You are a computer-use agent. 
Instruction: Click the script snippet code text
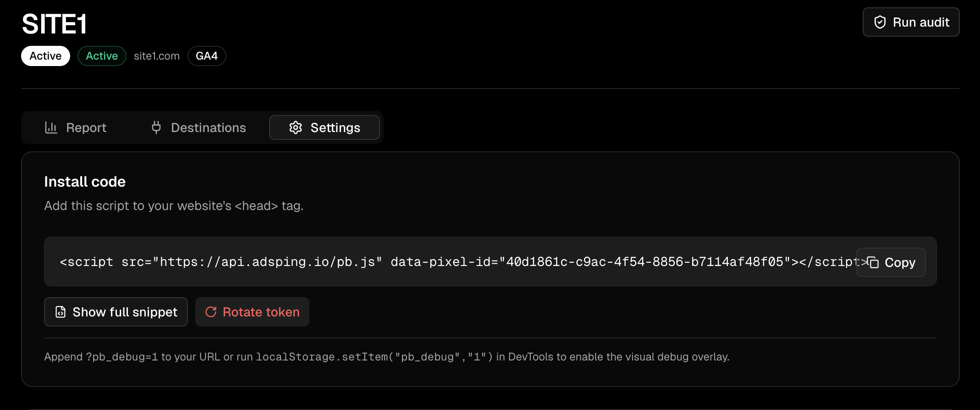[x=464, y=262]
